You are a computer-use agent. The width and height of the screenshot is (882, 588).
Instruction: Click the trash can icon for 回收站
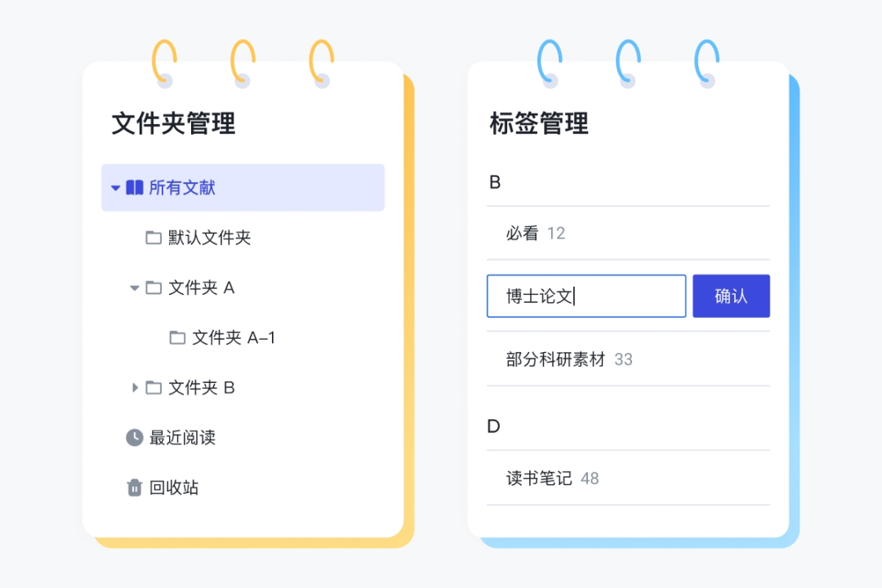pyautogui.click(x=135, y=488)
